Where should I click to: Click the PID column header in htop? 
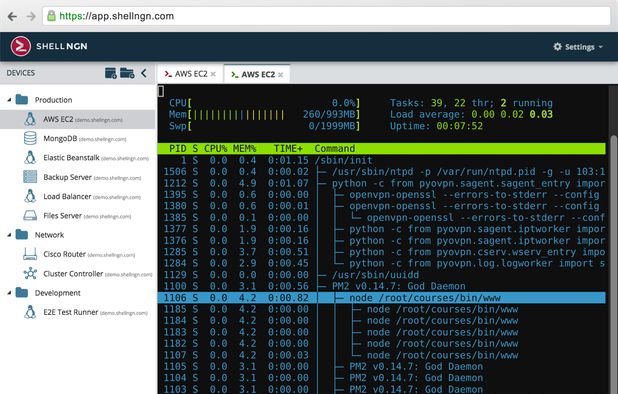[177, 149]
